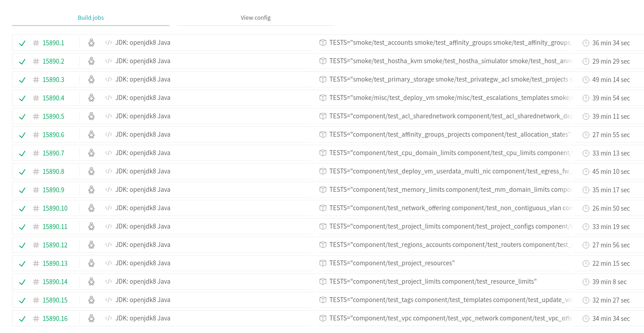Screen dimensions: 644x333
Task: Switch to the View config tab
Action: pos(255,17)
